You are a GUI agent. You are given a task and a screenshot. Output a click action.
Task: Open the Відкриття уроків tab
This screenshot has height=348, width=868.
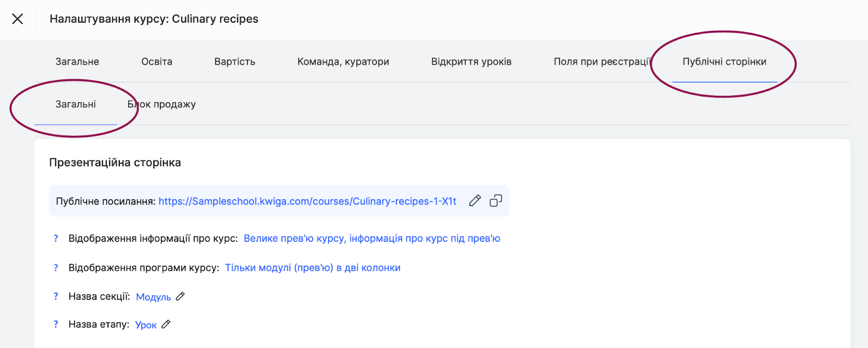(x=471, y=62)
